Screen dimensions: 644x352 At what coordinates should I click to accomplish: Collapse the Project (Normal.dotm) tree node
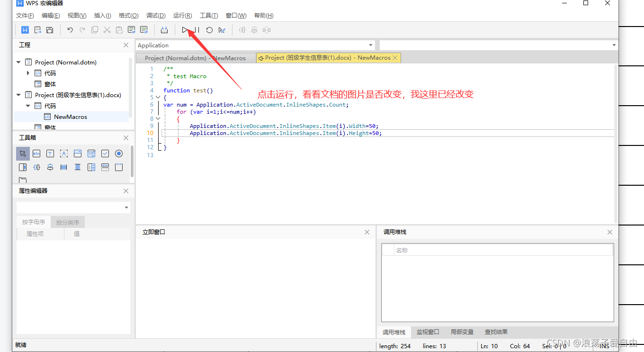19,62
